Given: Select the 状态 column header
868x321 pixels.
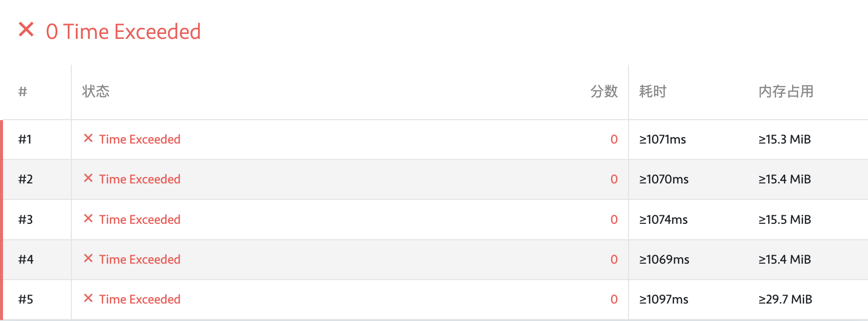Looking at the screenshot, I should pyautogui.click(x=96, y=91).
